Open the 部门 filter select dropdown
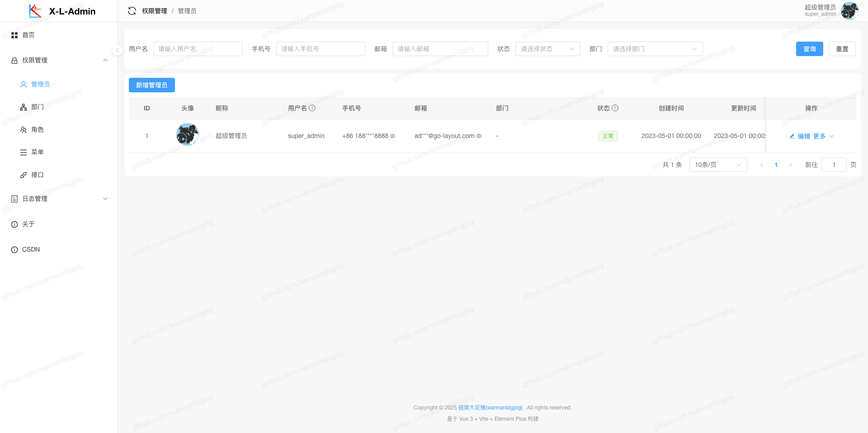Viewport: 868px width, 433px height. 655,49
